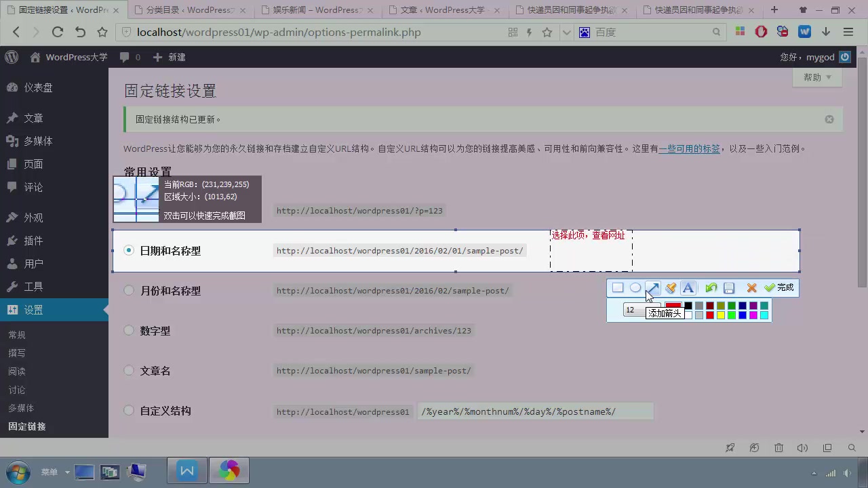Select the 文章名 radio button
The image size is (868, 488).
(x=129, y=371)
